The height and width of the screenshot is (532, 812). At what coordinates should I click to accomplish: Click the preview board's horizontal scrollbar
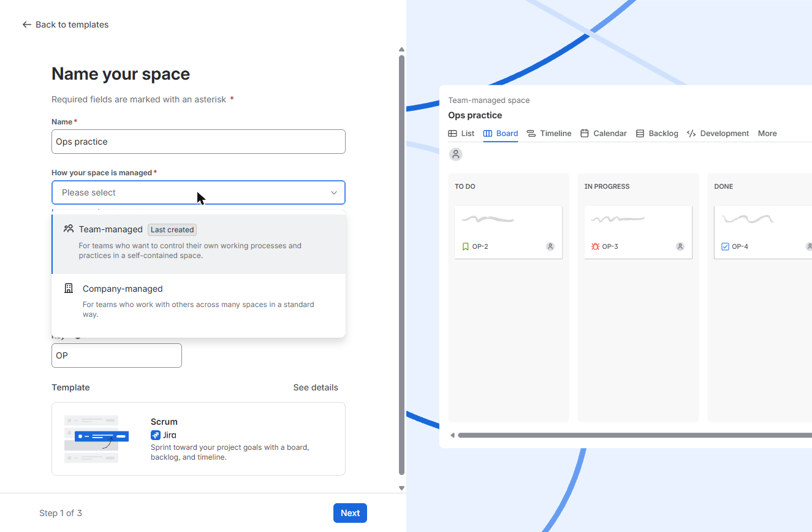click(x=635, y=435)
